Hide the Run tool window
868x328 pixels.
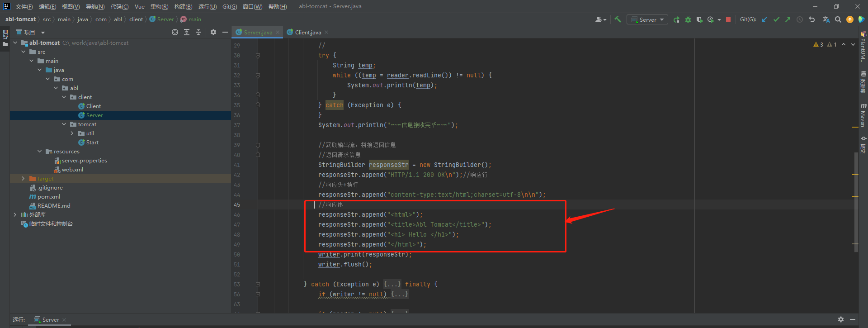coord(853,319)
